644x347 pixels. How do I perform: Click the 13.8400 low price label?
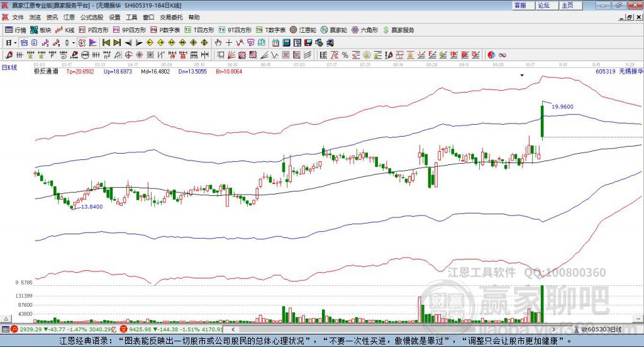tap(92, 207)
